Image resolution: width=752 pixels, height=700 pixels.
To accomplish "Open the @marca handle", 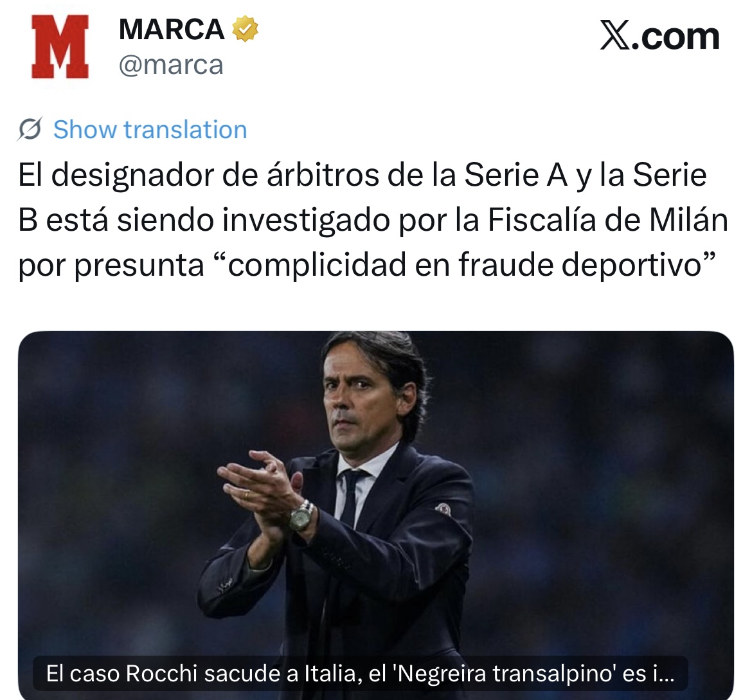I will [171, 65].
